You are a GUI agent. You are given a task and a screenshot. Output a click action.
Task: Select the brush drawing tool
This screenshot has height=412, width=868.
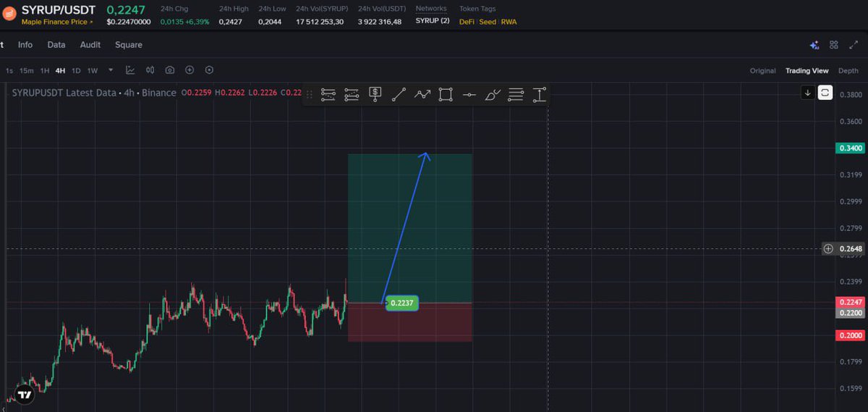(x=493, y=94)
